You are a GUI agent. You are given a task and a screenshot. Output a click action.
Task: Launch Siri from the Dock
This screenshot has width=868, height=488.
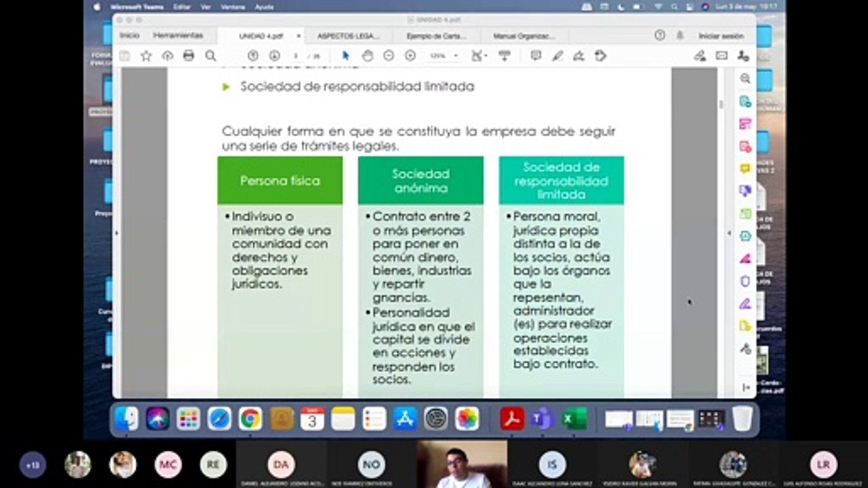(x=157, y=419)
